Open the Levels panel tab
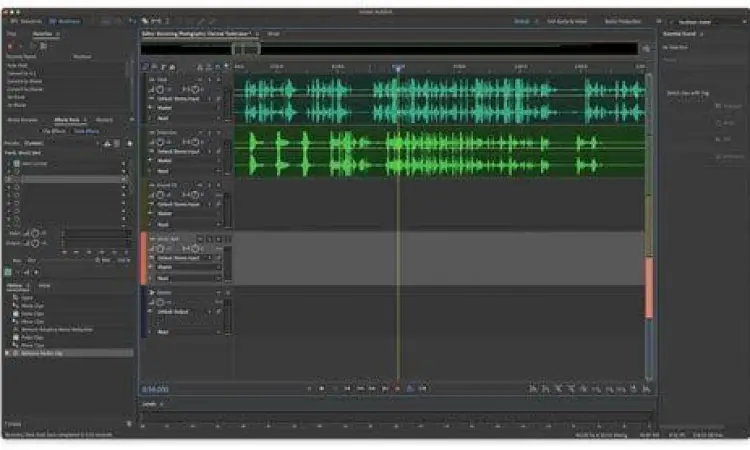 tap(150, 404)
